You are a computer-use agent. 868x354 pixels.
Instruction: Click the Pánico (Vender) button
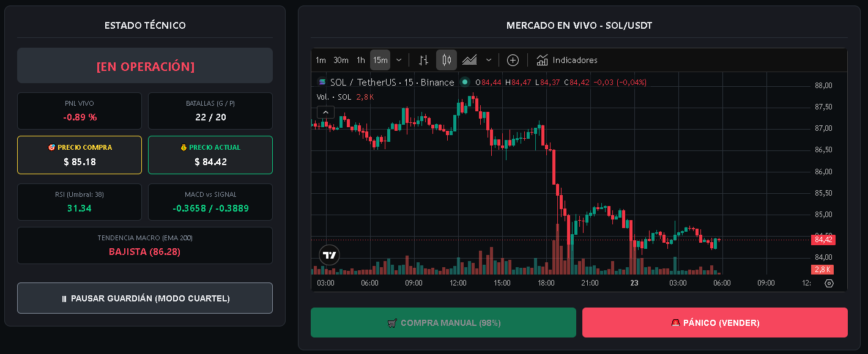click(715, 322)
